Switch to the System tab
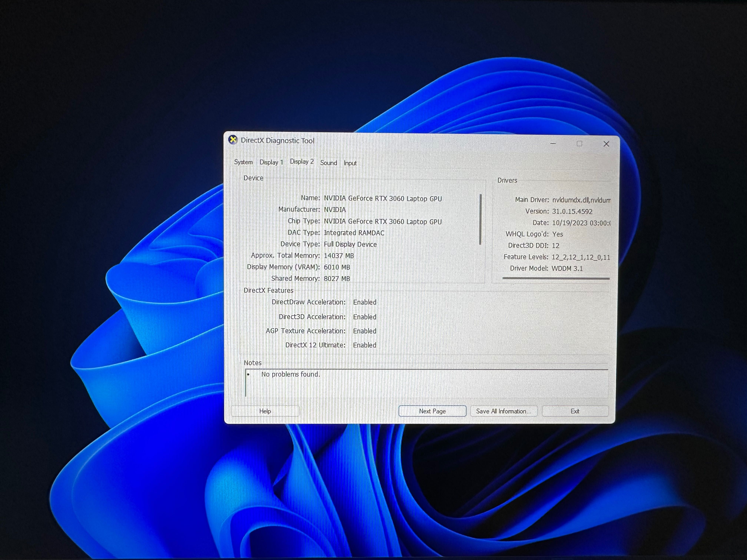The image size is (747, 560). pyautogui.click(x=243, y=162)
